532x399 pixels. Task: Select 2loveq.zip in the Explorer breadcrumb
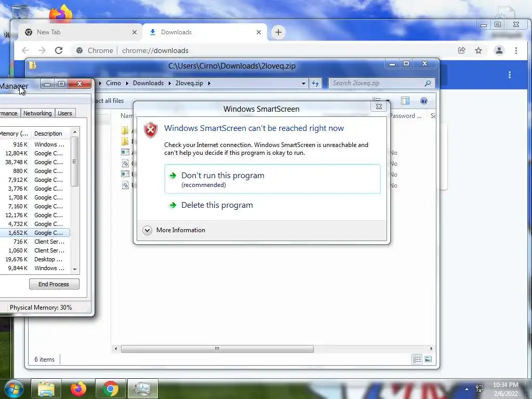tap(189, 83)
